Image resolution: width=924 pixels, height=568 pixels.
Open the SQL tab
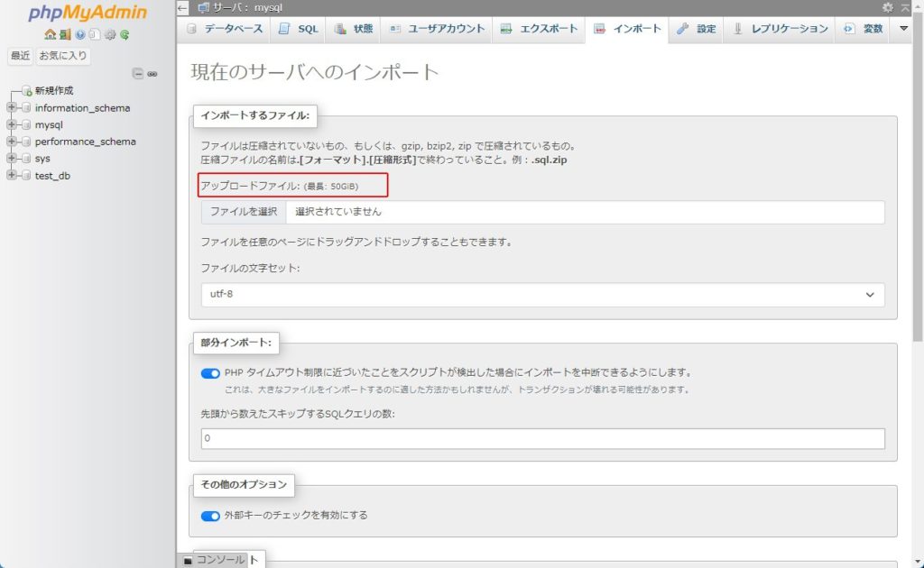[x=298, y=29]
